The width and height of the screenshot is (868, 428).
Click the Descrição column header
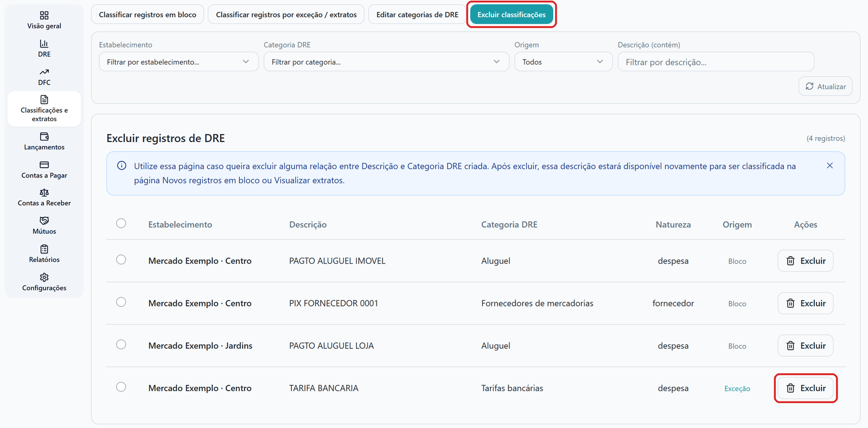308,225
